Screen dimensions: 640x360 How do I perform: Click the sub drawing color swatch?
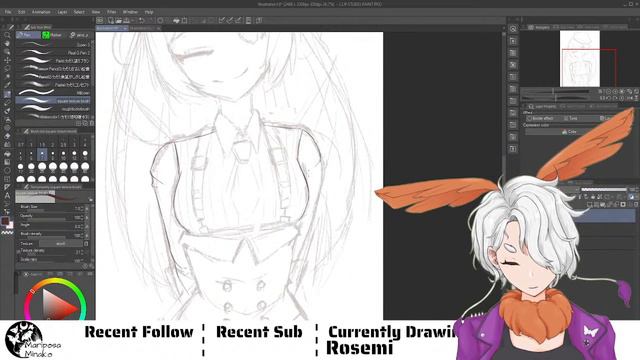pos(10,225)
